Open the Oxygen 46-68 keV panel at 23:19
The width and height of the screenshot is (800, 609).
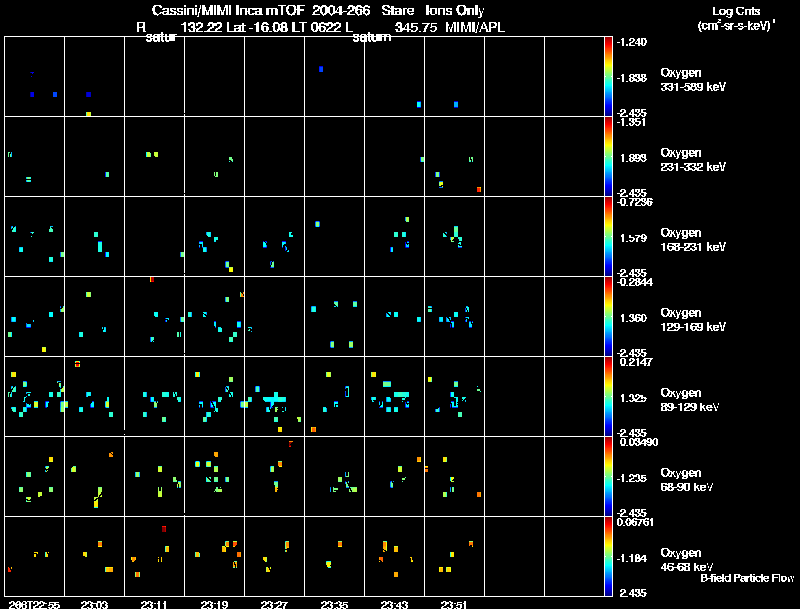tap(214, 556)
